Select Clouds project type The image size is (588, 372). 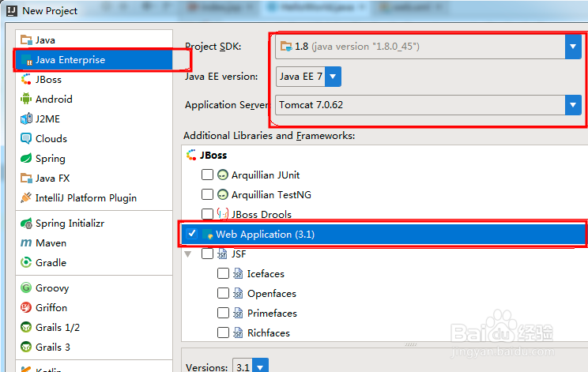[94, 138]
